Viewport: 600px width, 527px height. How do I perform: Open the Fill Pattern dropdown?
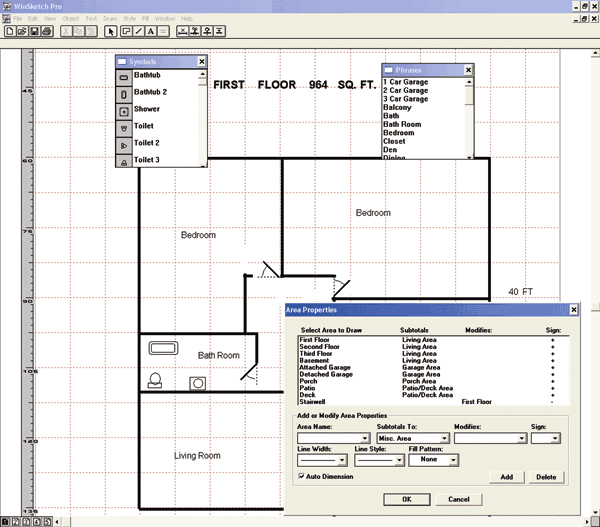453,460
